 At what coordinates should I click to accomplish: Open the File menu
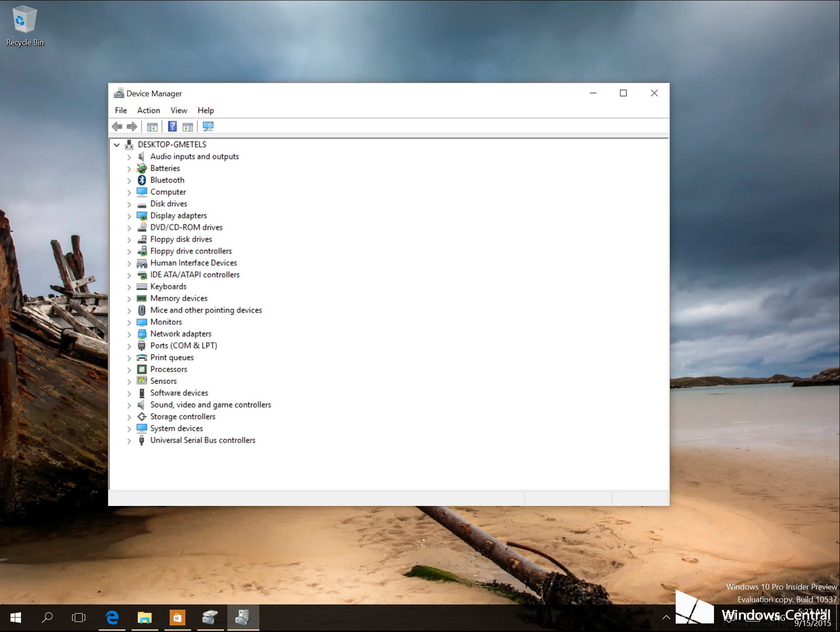click(x=121, y=110)
